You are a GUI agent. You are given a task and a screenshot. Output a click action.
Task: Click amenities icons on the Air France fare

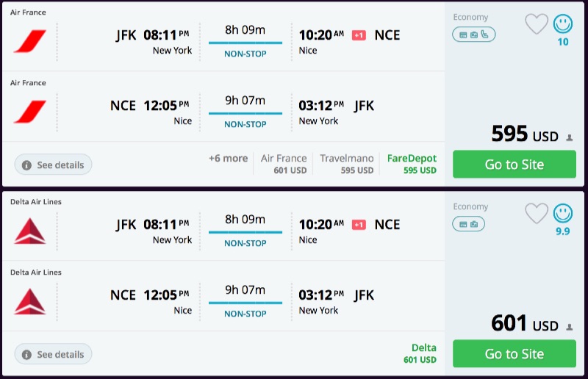click(x=473, y=34)
